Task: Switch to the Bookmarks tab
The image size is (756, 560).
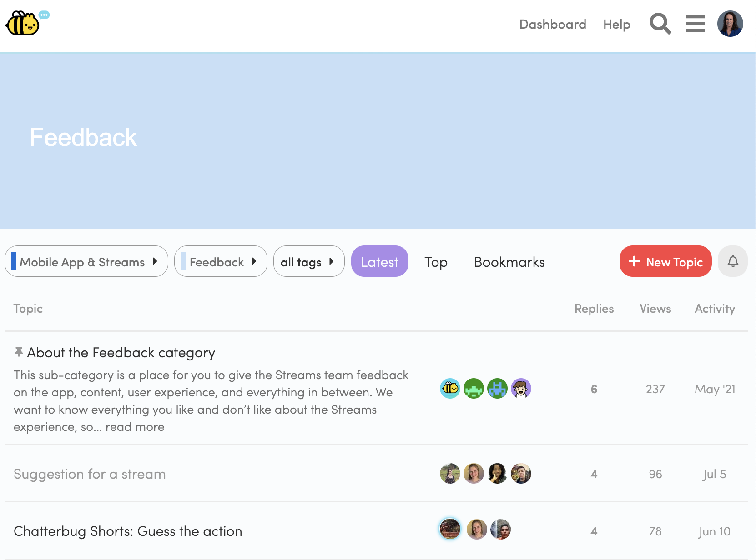Action: click(509, 262)
